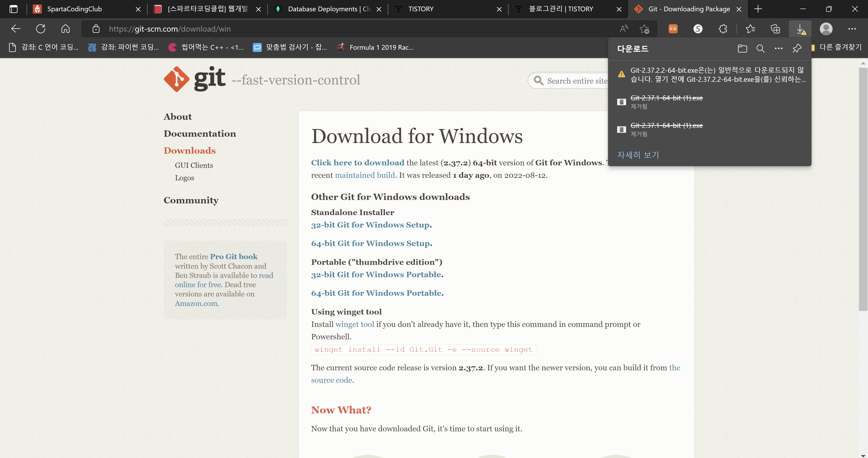Open the Amazon.com link
868x458 pixels.
pyautogui.click(x=196, y=303)
